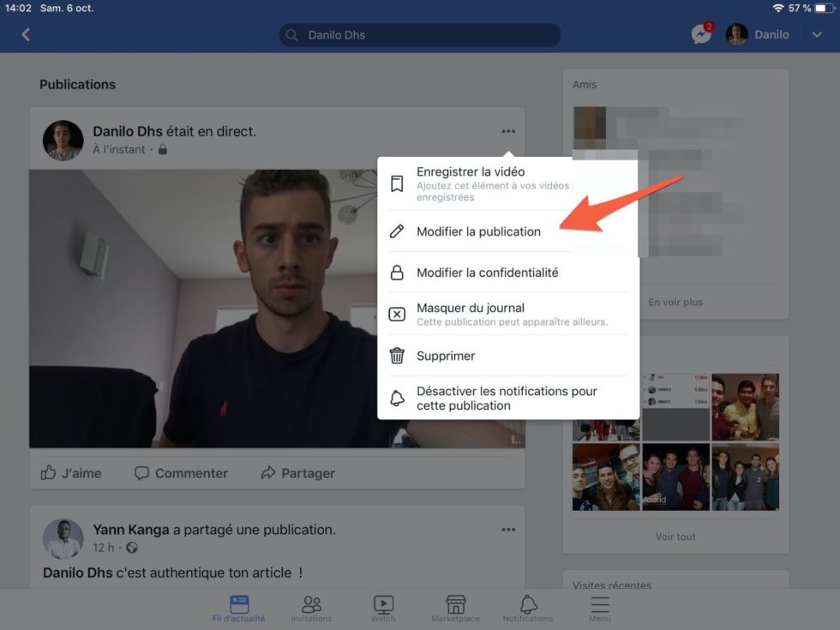Open the options menu on Yann Kanga's post

508,529
